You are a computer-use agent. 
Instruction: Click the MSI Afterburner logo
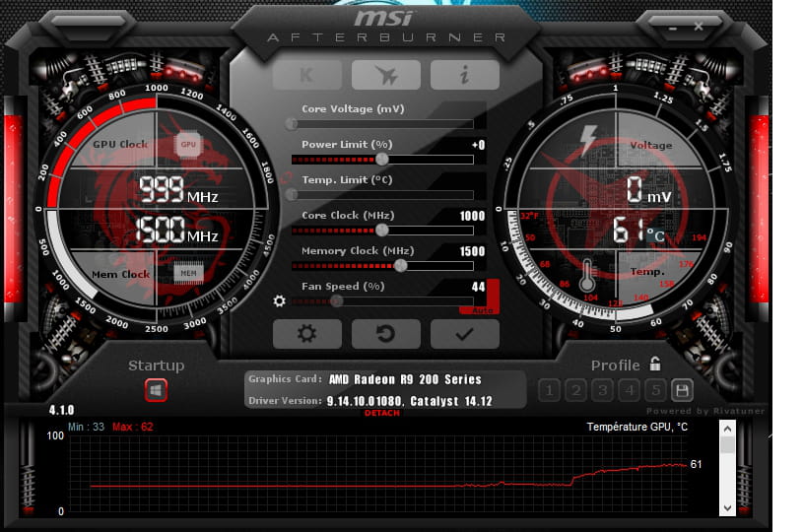(x=385, y=27)
